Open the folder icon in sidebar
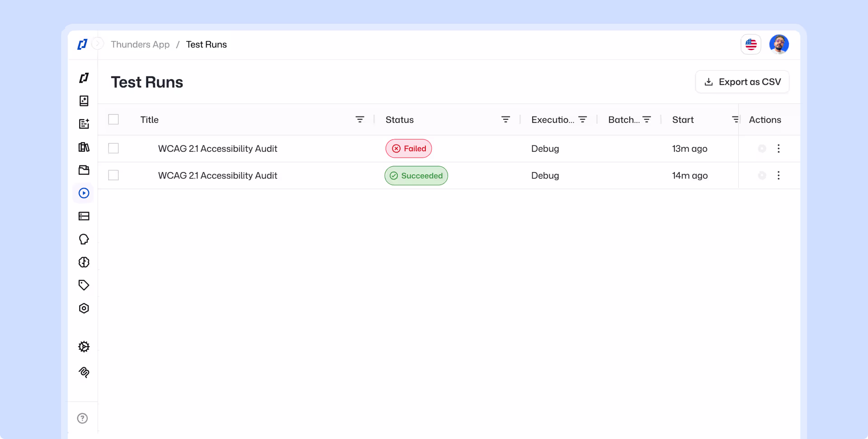Screen dimensions: 868x439 84,170
